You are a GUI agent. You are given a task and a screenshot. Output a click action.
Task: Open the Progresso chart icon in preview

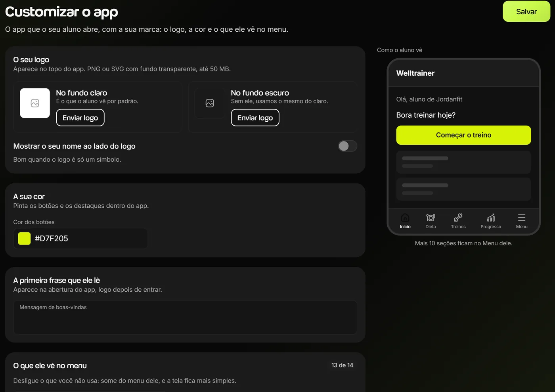click(x=491, y=218)
